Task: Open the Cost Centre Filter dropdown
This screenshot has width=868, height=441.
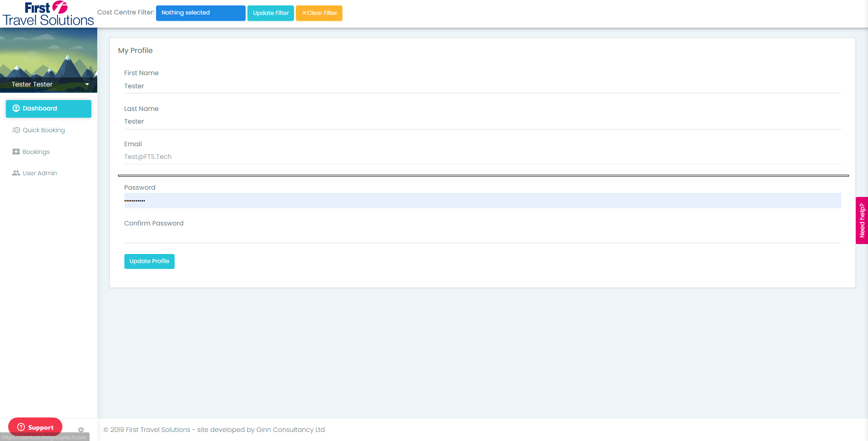Action: click(201, 13)
